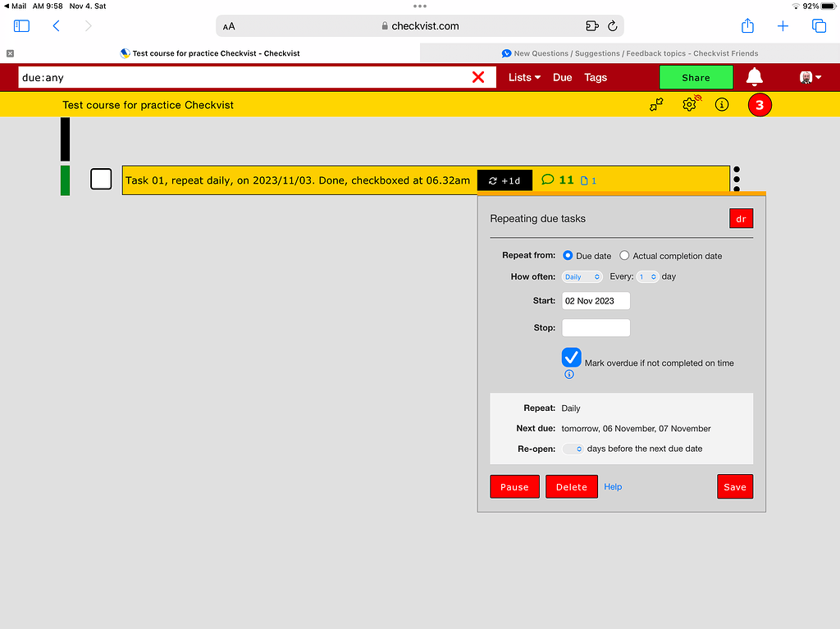Open the green comments bubble icon
This screenshot has height=629, width=840.
coord(548,180)
